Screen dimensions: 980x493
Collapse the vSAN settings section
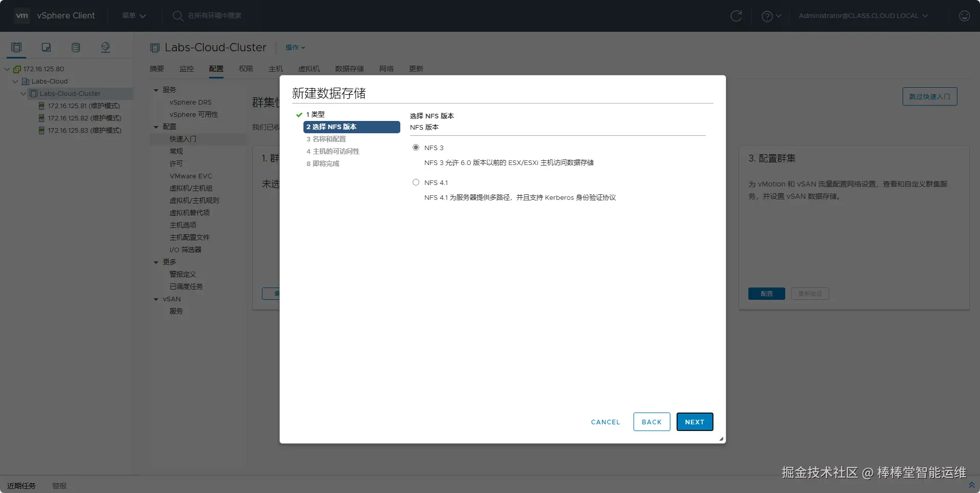(156, 299)
